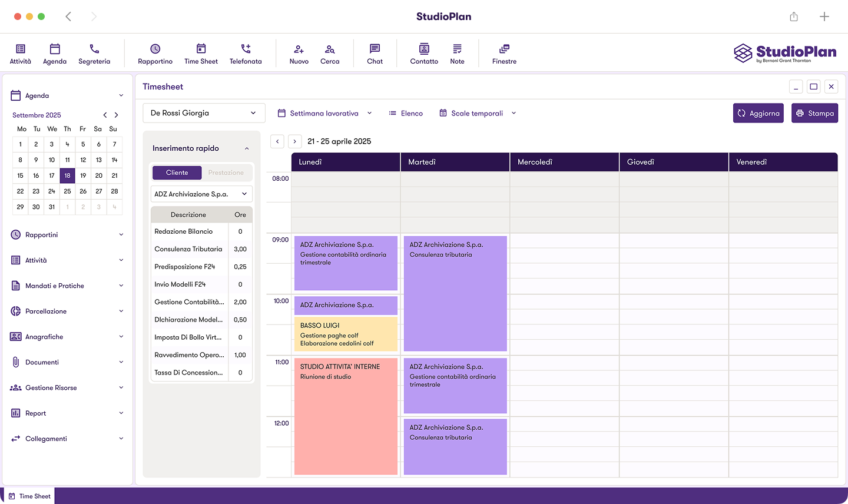Viewport: 848px width, 504px height.
Task: Open Tuesday 12:00 Consulenza tributaria appointment
Action: (455, 446)
